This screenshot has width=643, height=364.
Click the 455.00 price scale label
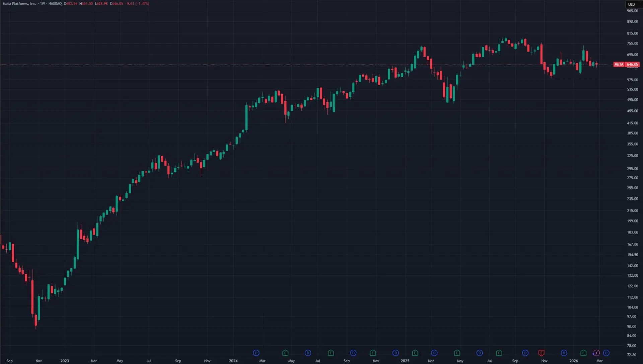point(632,111)
